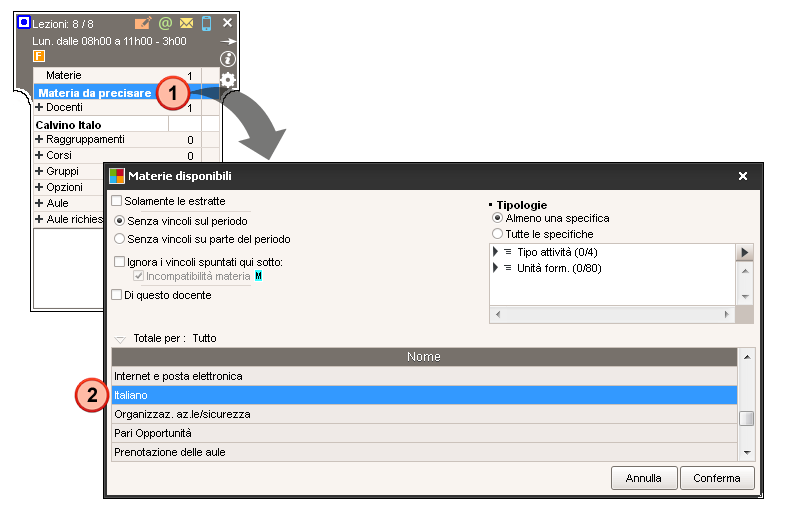Click subject list scrollbar down arrow
787x520 pixels.
[746, 453]
